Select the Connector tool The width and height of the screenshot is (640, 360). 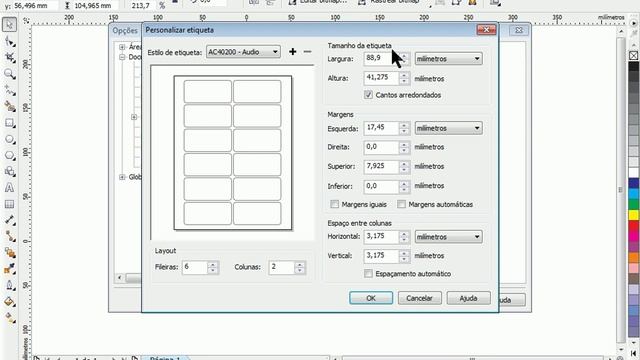(9, 237)
